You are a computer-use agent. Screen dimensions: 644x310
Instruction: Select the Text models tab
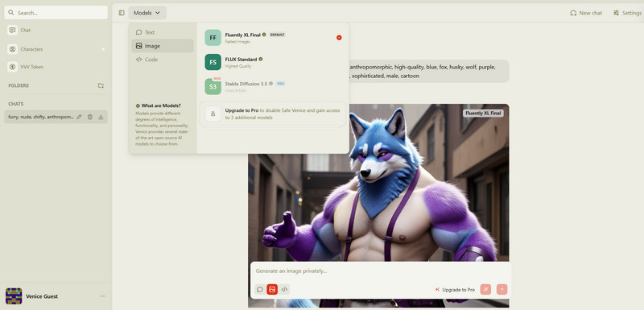(x=163, y=32)
